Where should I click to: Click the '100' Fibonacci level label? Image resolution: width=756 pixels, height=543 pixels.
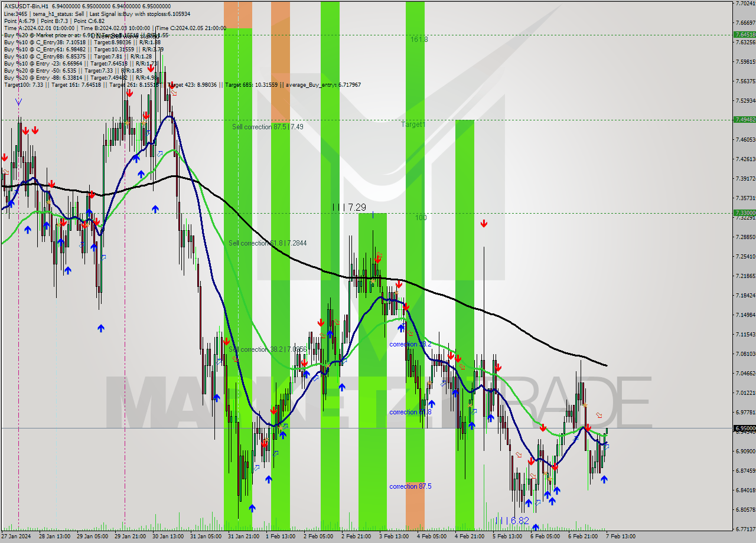point(420,218)
